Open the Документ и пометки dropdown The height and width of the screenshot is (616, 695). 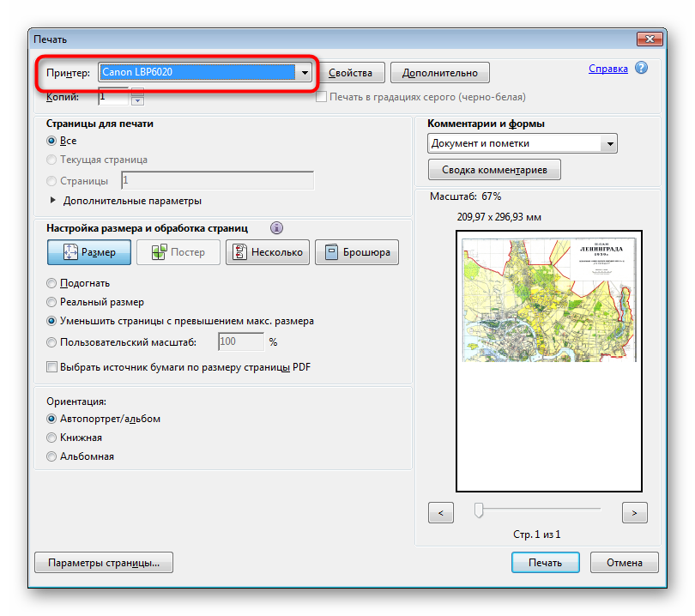(x=609, y=144)
